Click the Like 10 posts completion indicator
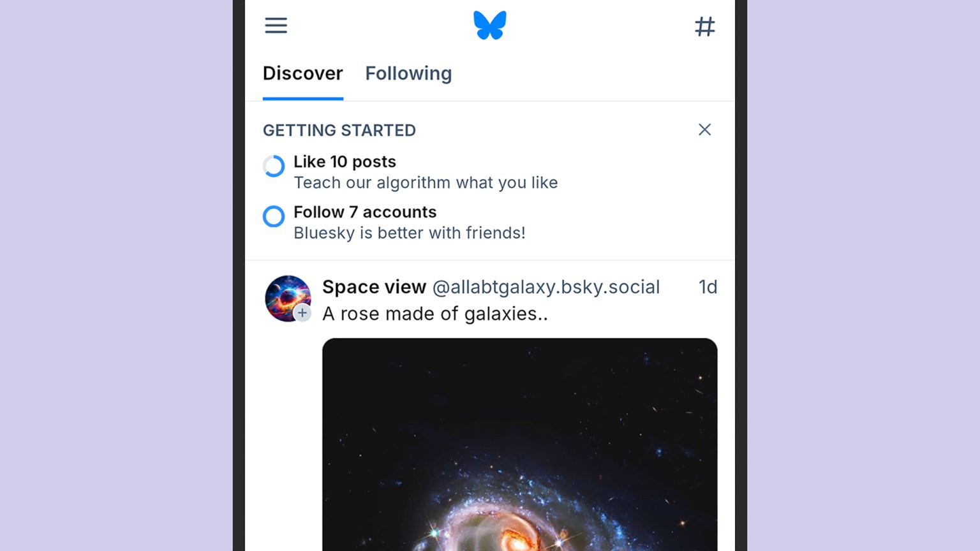Screen dimensions: 980x551 point(274,166)
